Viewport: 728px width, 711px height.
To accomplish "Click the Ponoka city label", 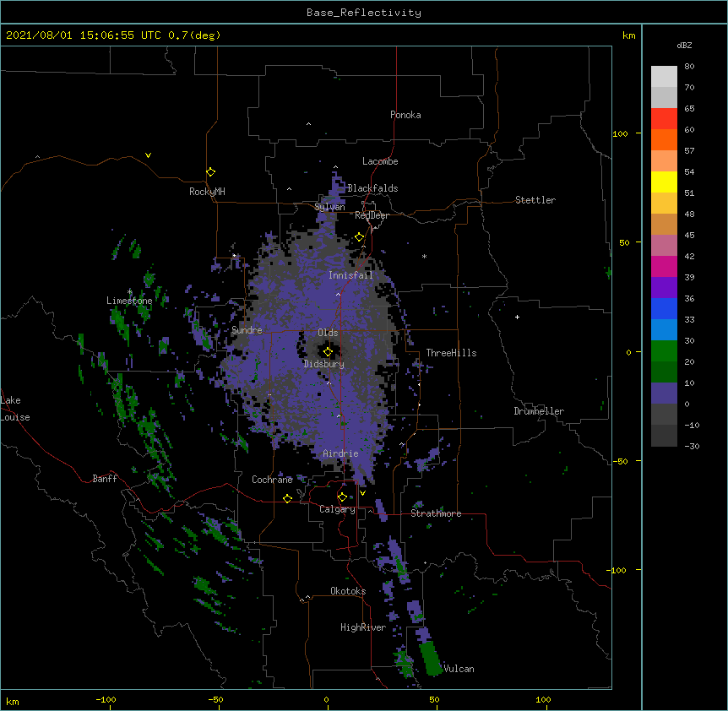I will coord(405,115).
